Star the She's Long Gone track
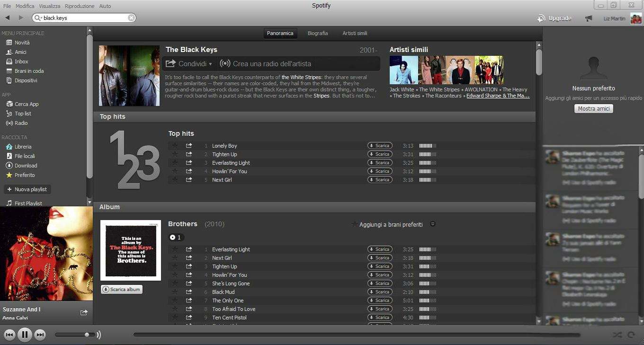The height and width of the screenshot is (345, 644). click(x=175, y=283)
